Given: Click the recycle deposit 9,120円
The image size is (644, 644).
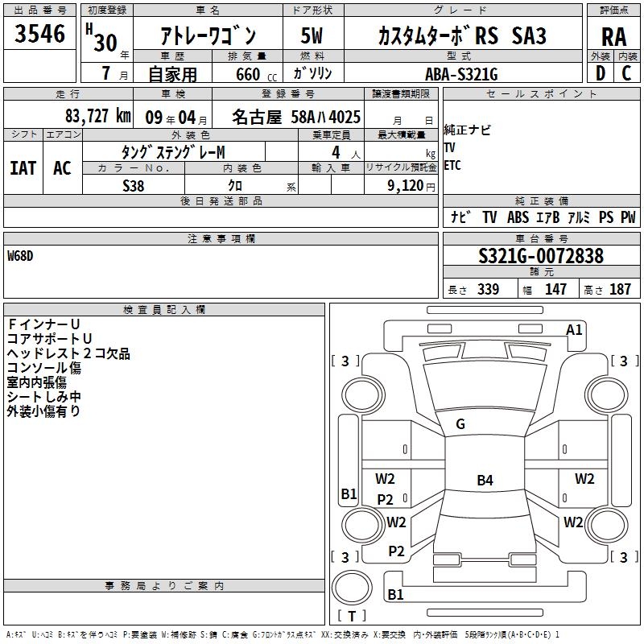Looking at the screenshot, I should [411, 186].
